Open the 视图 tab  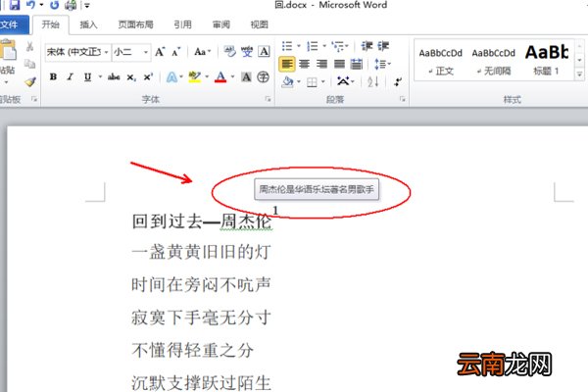coord(260,24)
